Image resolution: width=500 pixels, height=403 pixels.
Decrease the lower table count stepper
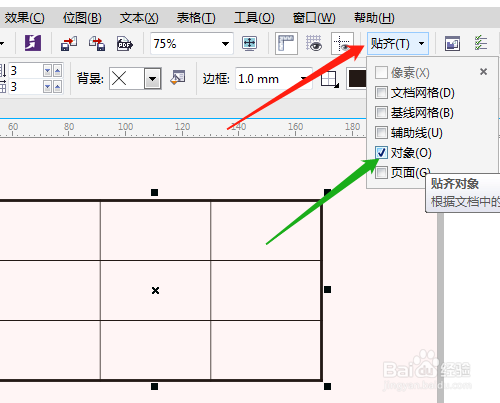point(47,87)
